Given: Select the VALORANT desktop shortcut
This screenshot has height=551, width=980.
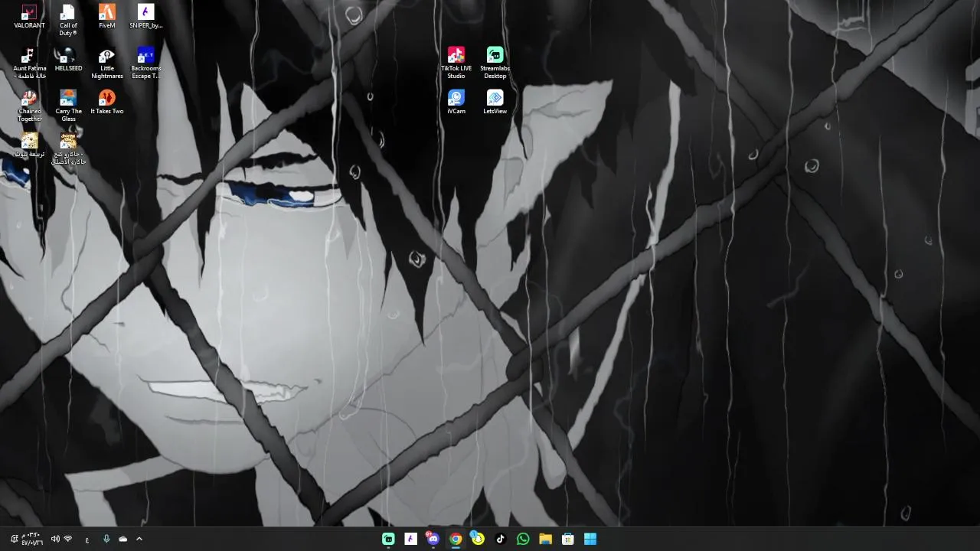Looking at the screenshot, I should coord(29,17).
